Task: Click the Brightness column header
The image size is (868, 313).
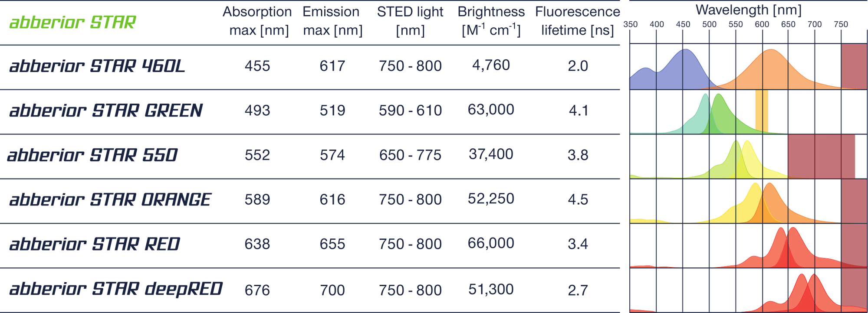Action: 491,21
